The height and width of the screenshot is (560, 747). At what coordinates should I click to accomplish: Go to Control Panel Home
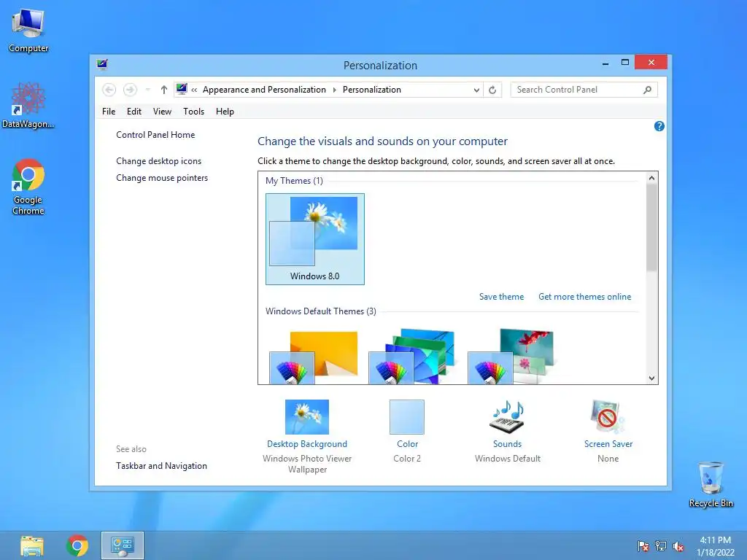(155, 135)
